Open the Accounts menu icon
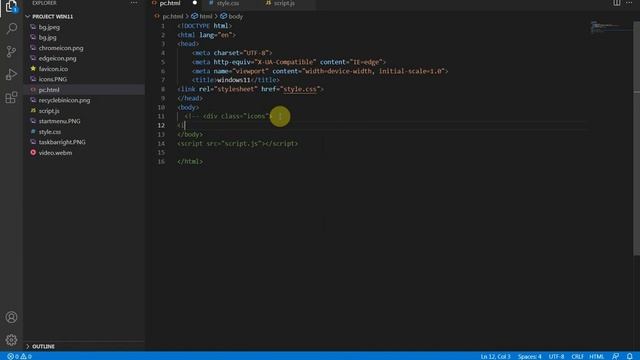Viewport: 640px width, 360px height. click(11, 317)
